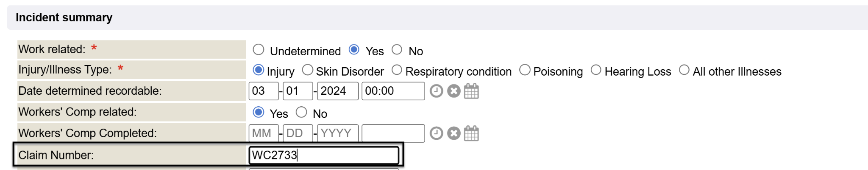This screenshot has height=170, width=868.
Task: Clear the Date determined recordable value
Action: [x=453, y=91]
